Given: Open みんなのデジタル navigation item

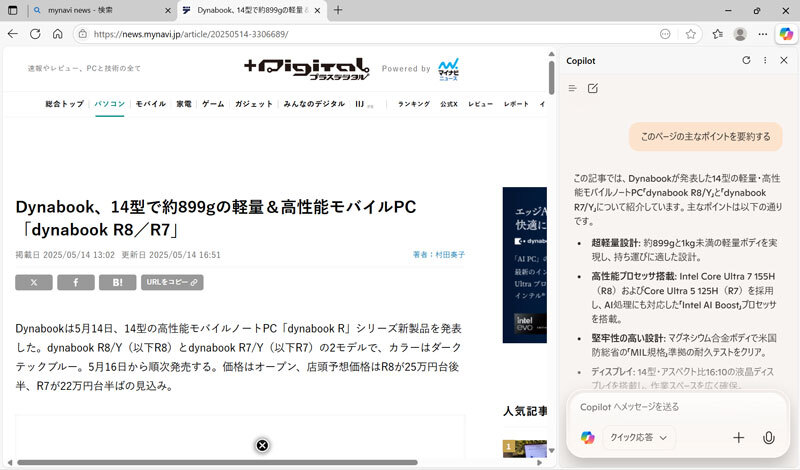Looking at the screenshot, I should [x=314, y=104].
